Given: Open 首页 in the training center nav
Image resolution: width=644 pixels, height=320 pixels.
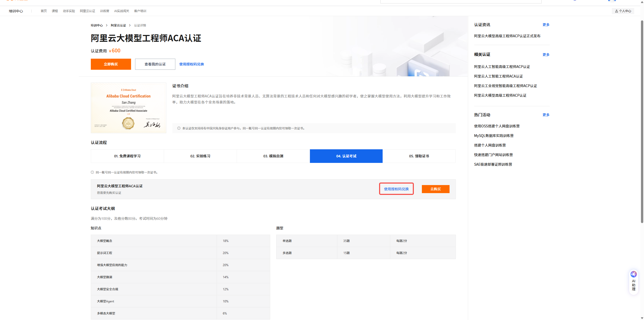Looking at the screenshot, I should click(x=44, y=11).
